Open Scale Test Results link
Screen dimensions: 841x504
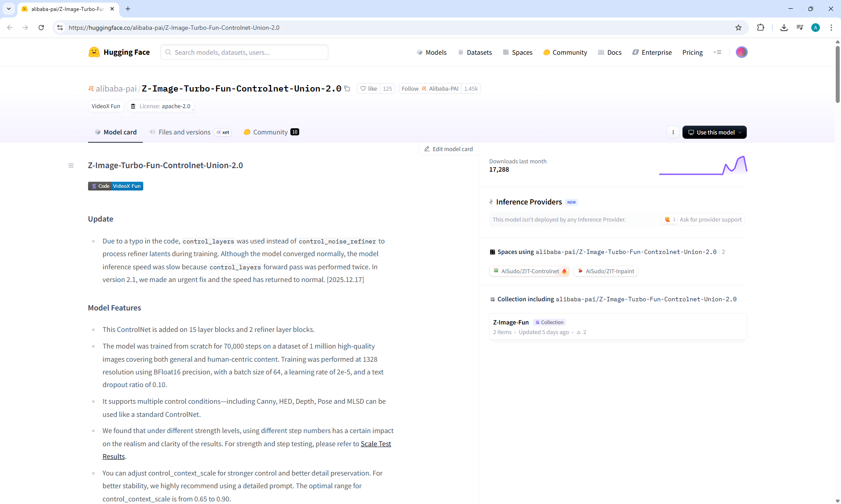point(375,444)
